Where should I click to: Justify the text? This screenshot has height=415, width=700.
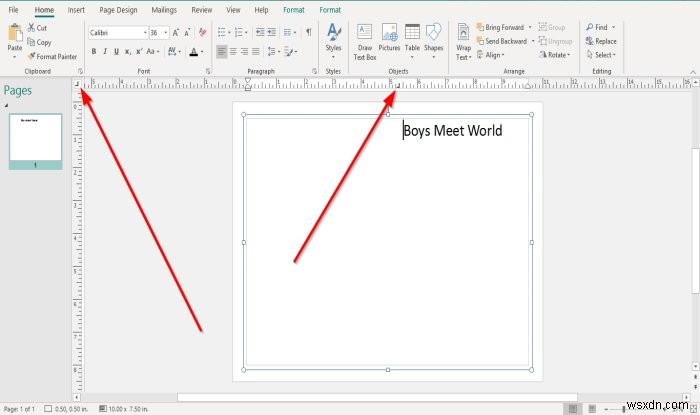(255, 52)
